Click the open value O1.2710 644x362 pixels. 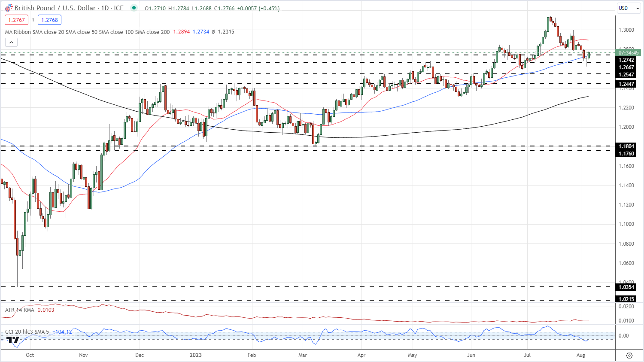click(155, 8)
